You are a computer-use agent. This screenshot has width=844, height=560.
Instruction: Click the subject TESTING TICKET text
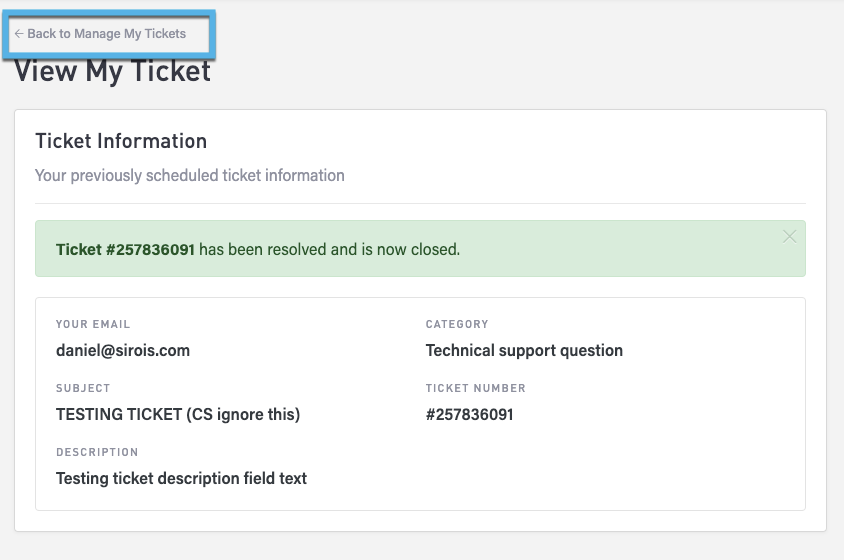pos(178,414)
